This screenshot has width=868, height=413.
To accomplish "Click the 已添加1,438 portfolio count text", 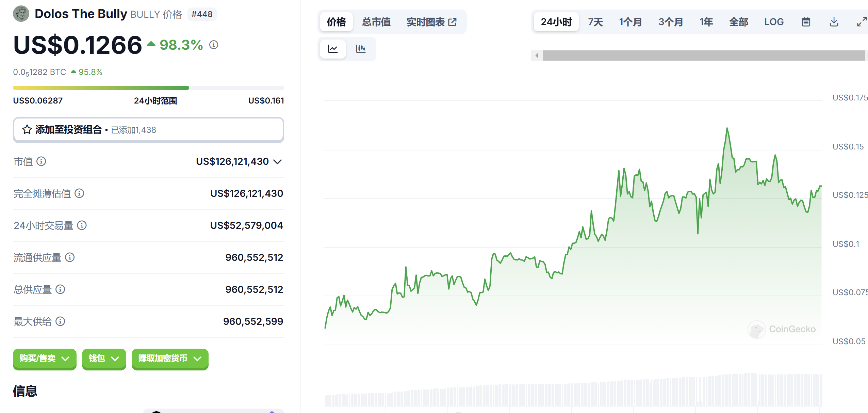I will (x=133, y=130).
